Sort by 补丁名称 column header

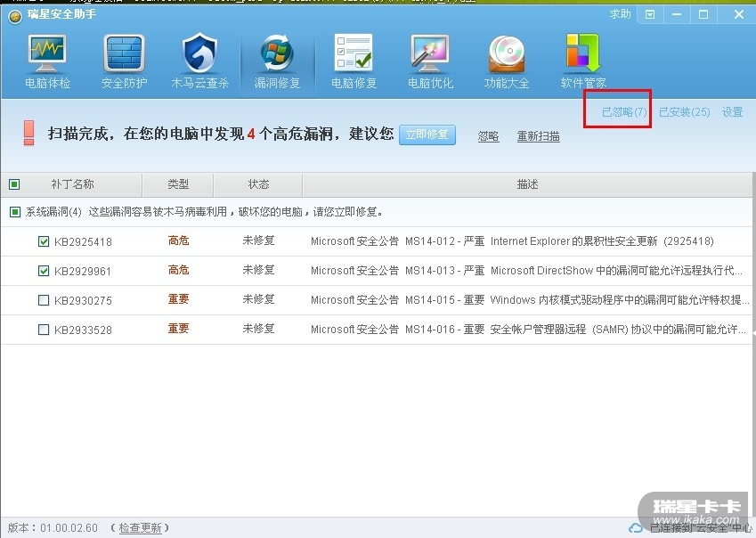point(72,184)
